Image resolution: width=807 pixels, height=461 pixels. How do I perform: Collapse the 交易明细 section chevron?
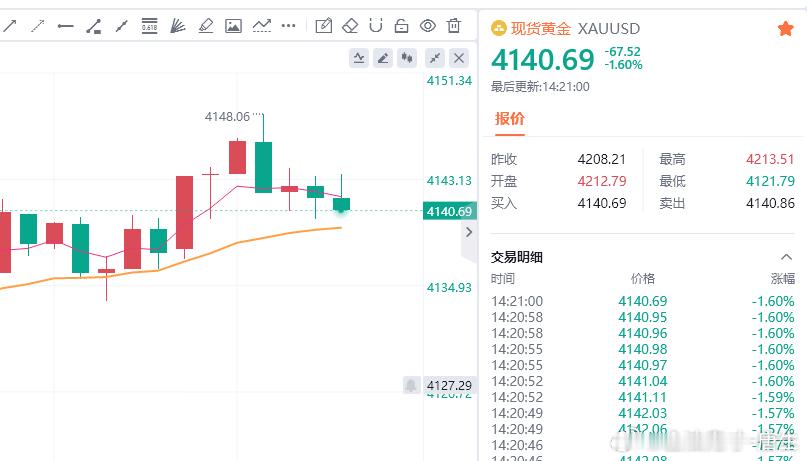click(x=786, y=257)
